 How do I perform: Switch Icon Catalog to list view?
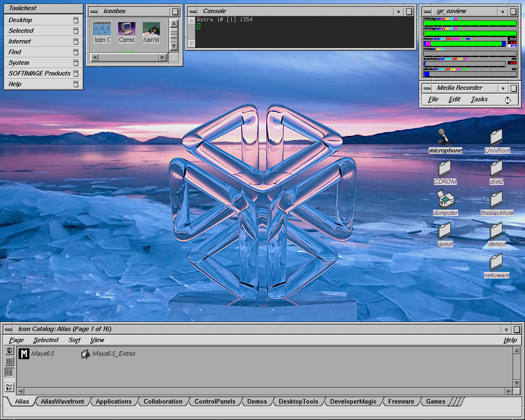pyautogui.click(x=9, y=361)
